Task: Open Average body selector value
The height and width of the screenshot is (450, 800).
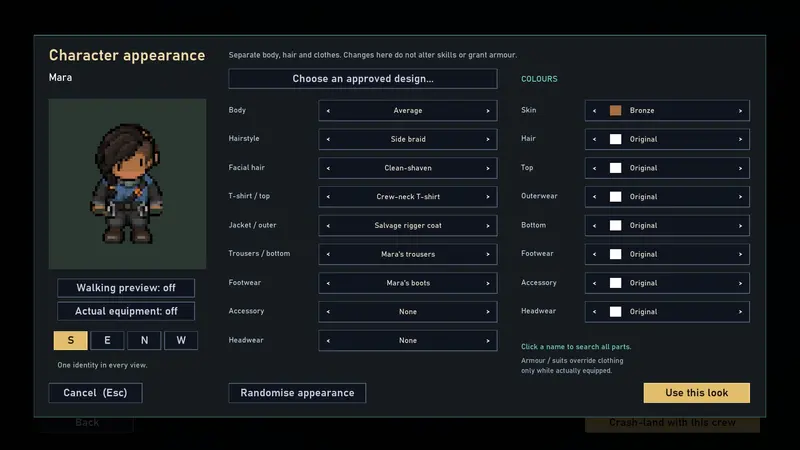Action: (x=408, y=111)
